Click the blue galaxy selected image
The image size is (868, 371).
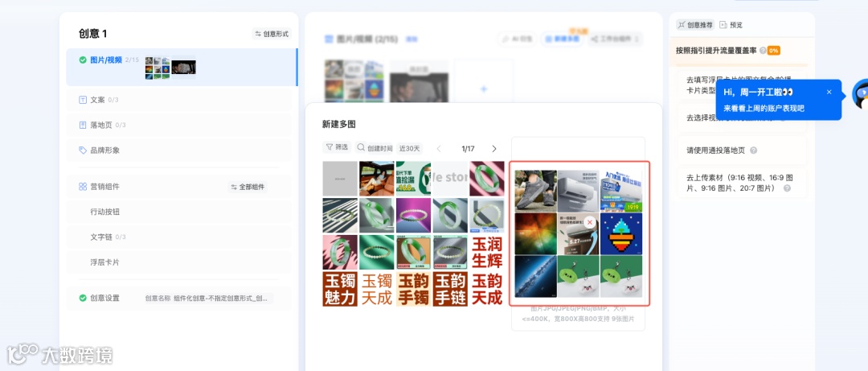535,276
